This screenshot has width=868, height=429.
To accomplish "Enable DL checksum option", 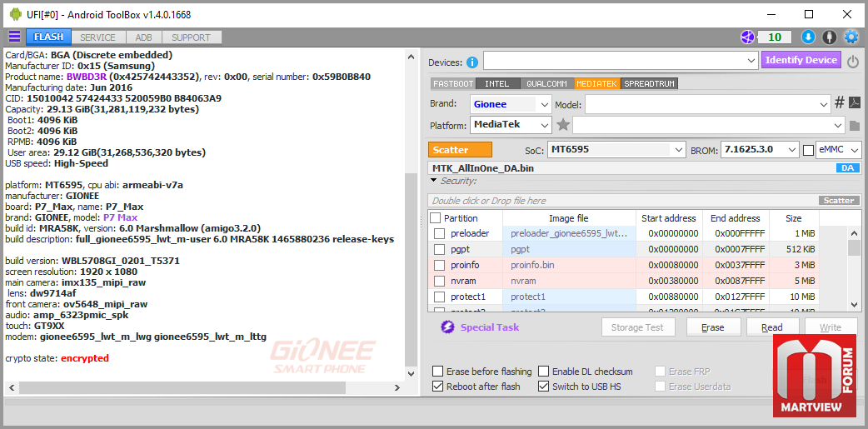I will click(544, 372).
